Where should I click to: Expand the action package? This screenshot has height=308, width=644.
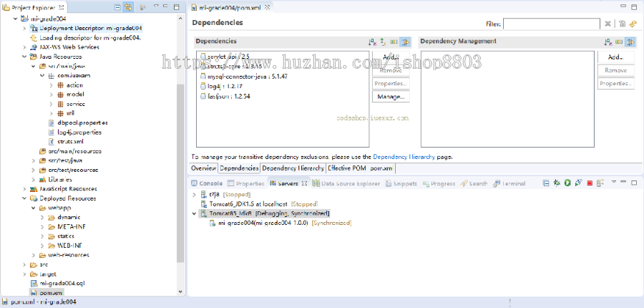[x=51, y=85]
